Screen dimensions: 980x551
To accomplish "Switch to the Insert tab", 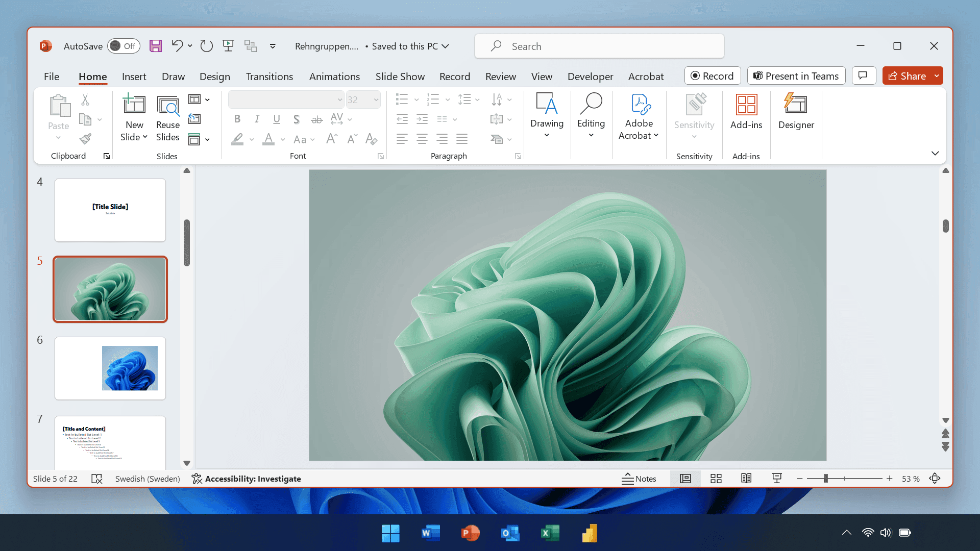I will coord(134,77).
